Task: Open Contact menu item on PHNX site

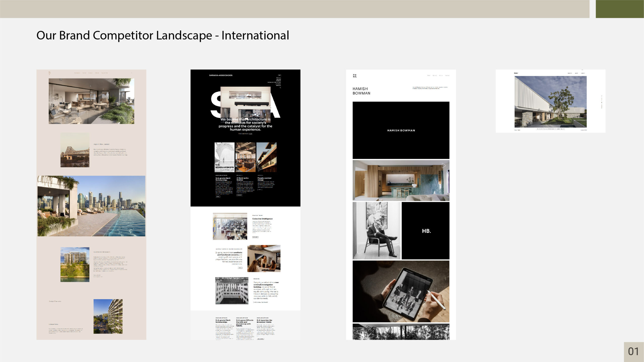Action: point(447,75)
